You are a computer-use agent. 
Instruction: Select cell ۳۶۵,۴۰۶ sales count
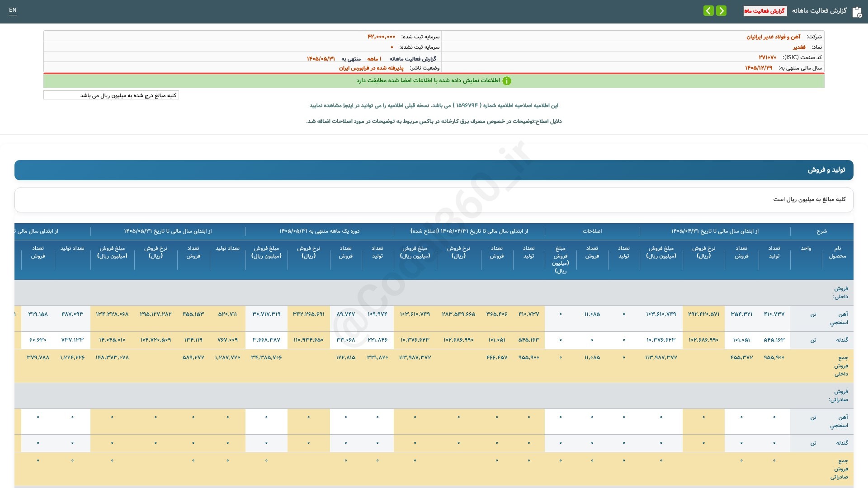(x=497, y=314)
